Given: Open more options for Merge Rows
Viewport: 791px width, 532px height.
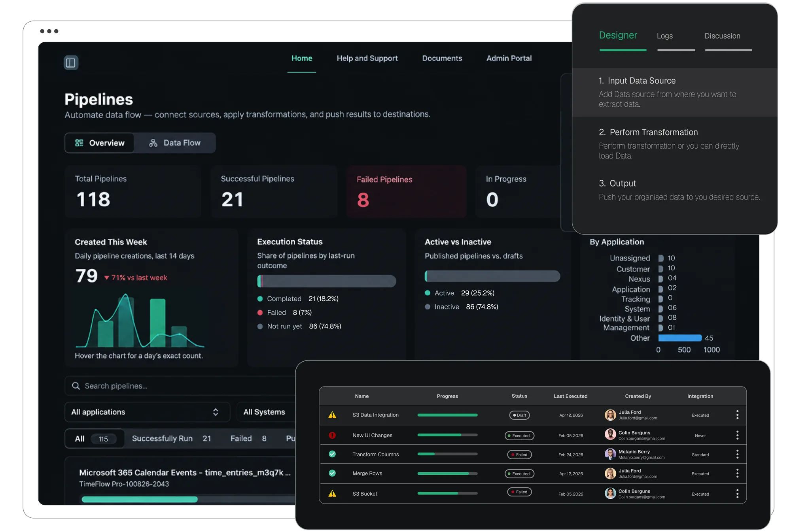Looking at the screenshot, I should pyautogui.click(x=737, y=473).
